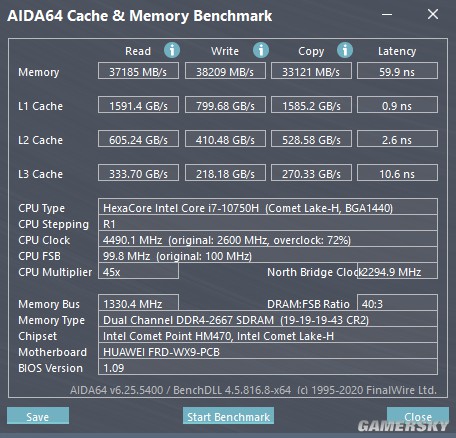Save the benchmark results
The width and height of the screenshot is (456, 438).
[x=38, y=416]
